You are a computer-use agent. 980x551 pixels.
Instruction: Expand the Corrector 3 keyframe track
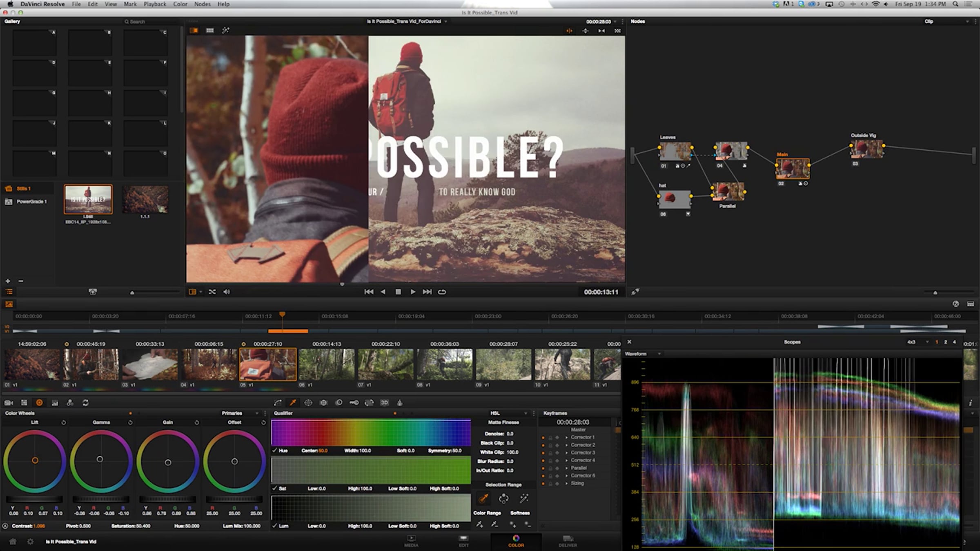tap(566, 453)
